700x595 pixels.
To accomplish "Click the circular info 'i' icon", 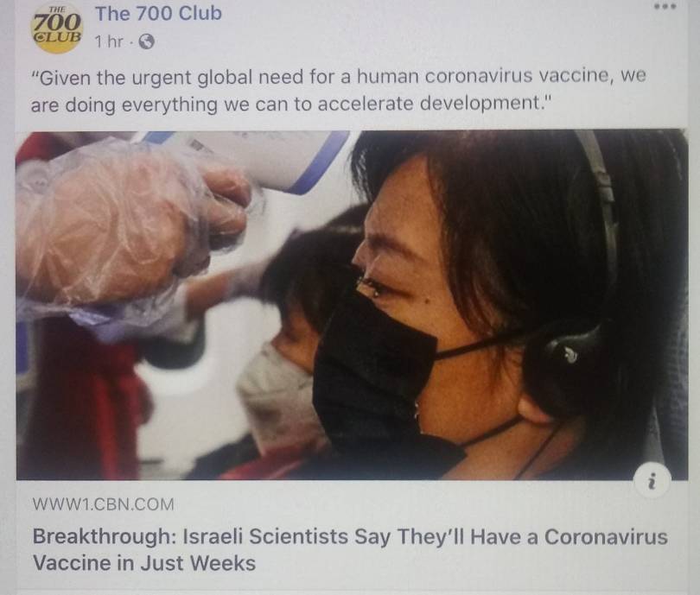I will point(652,481).
